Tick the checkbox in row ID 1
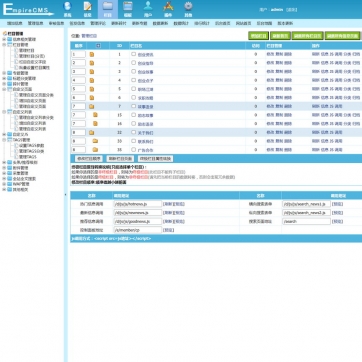362x362 pixels. tap(133, 54)
